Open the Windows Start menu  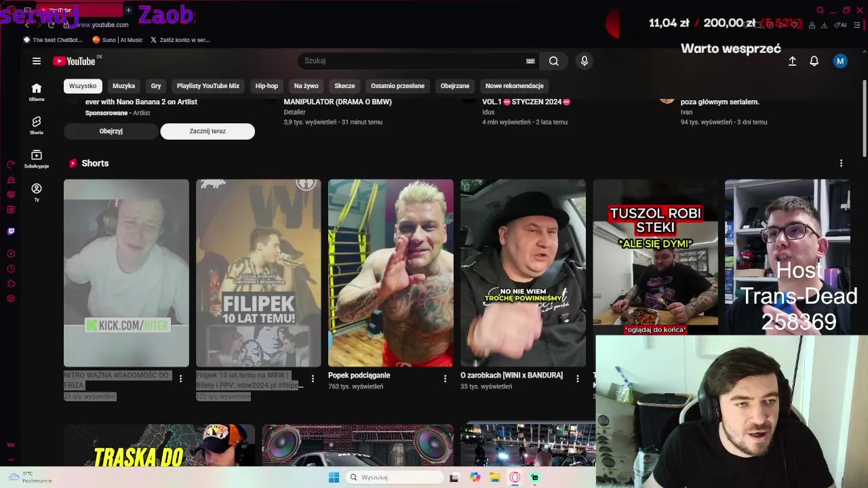[x=334, y=478]
